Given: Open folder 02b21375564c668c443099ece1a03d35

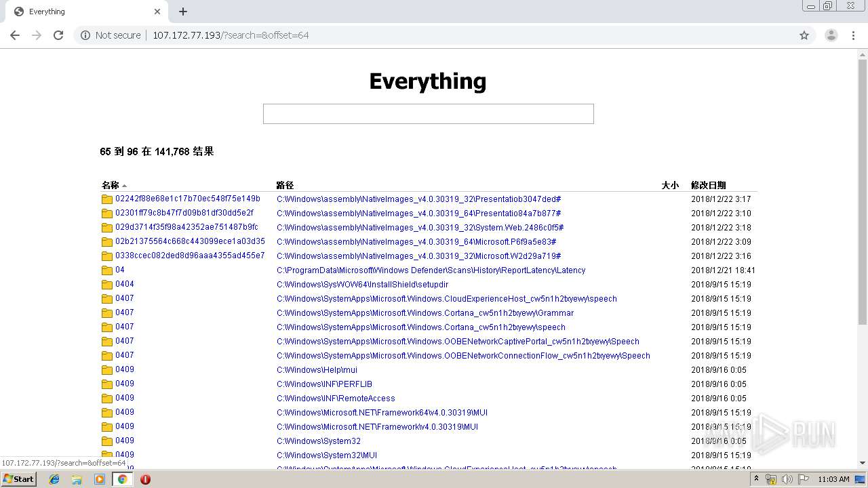Looking at the screenshot, I should coord(190,241).
